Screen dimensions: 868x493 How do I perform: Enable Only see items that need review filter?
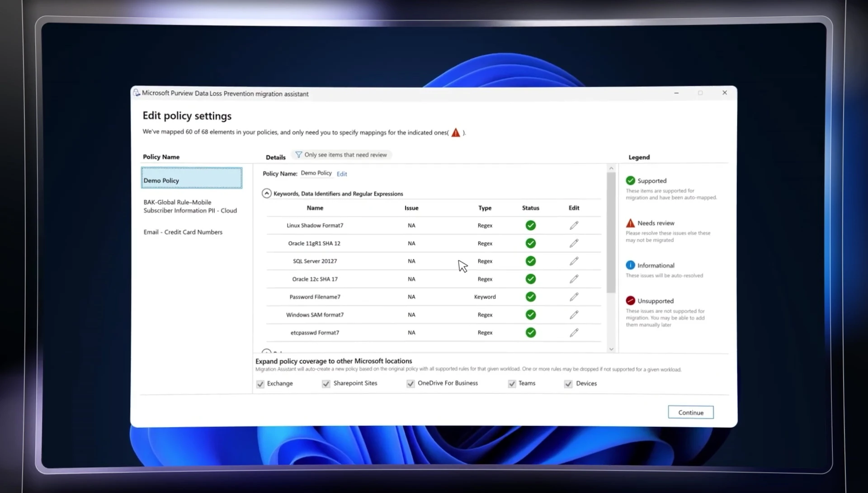click(x=341, y=155)
